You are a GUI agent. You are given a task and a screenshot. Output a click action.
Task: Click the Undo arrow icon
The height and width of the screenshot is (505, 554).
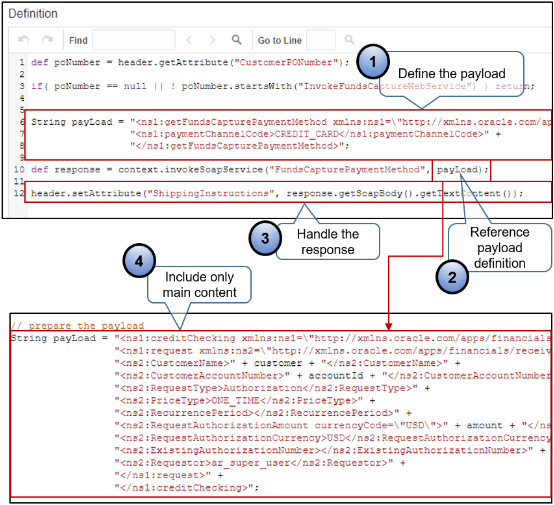coord(24,40)
